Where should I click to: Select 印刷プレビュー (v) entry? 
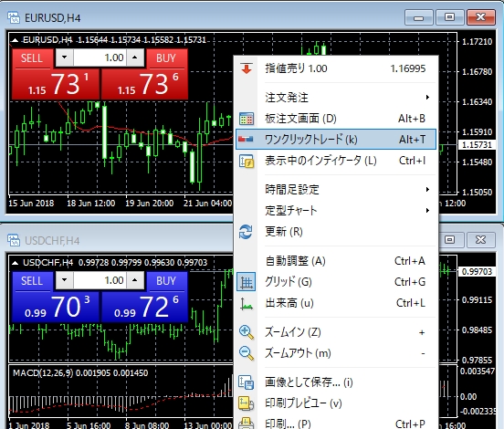[x=336, y=403]
